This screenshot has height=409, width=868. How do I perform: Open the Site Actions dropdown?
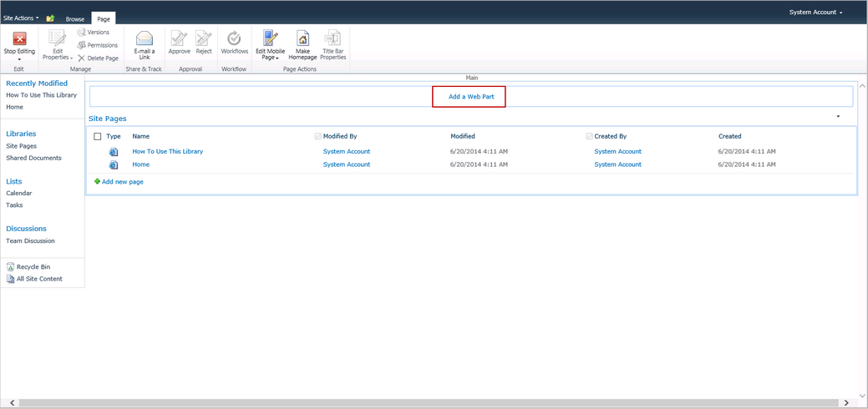(22, 18)
